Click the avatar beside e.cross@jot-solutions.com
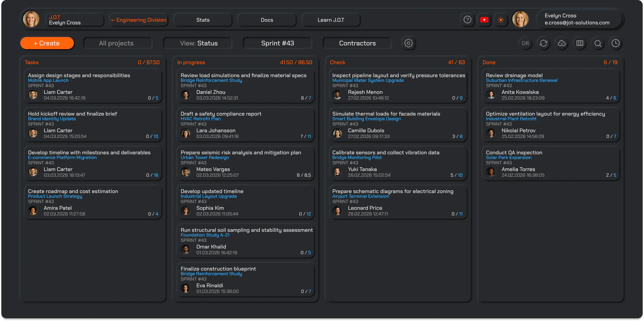 click(x=520, y=19)
